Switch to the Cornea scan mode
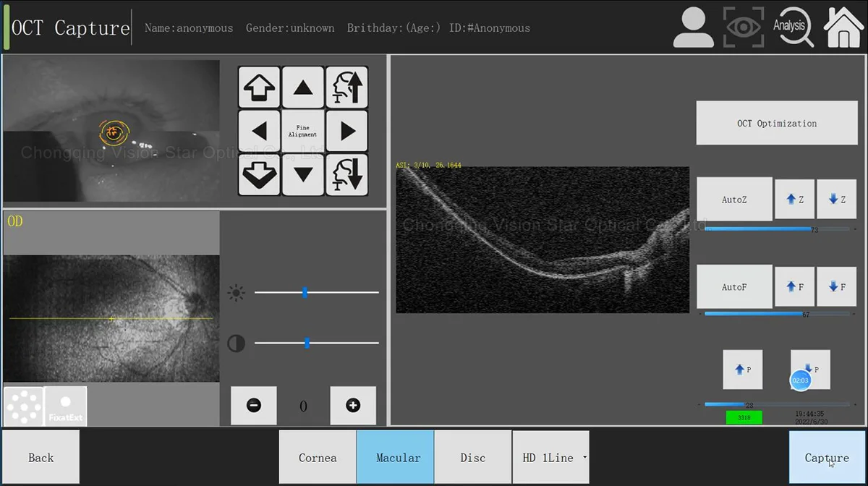 point(318,458)
